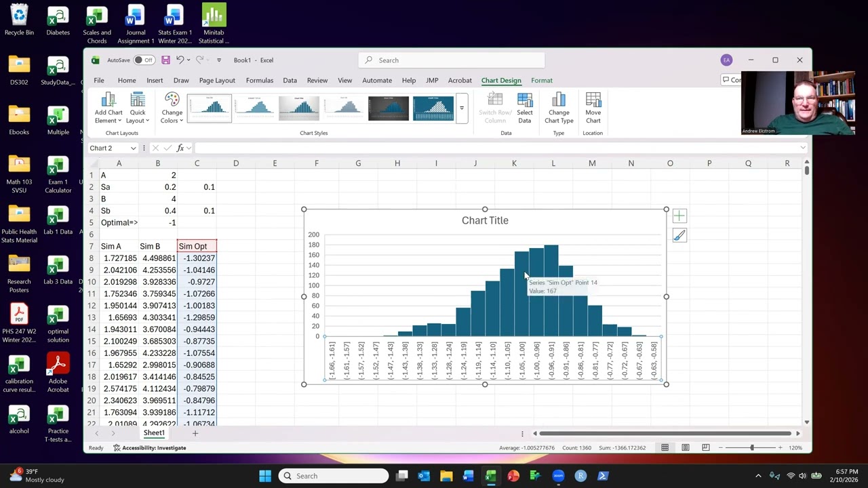Click inside the formula bar
Viewport: 868px width, 488px height.
point(497,148)
